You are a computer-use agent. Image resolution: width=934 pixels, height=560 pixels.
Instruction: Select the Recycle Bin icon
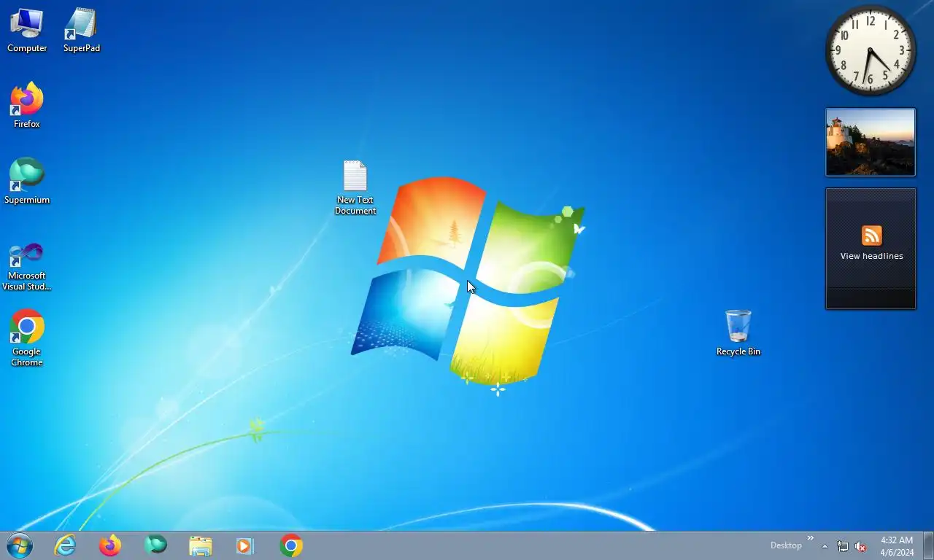738,332
